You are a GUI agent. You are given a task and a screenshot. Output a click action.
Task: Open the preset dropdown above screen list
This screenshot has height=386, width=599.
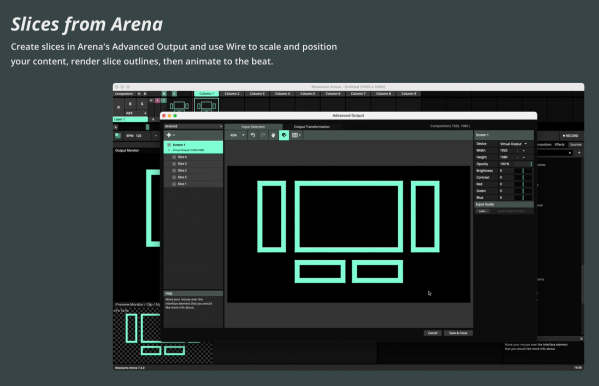[x=193, y=126]
